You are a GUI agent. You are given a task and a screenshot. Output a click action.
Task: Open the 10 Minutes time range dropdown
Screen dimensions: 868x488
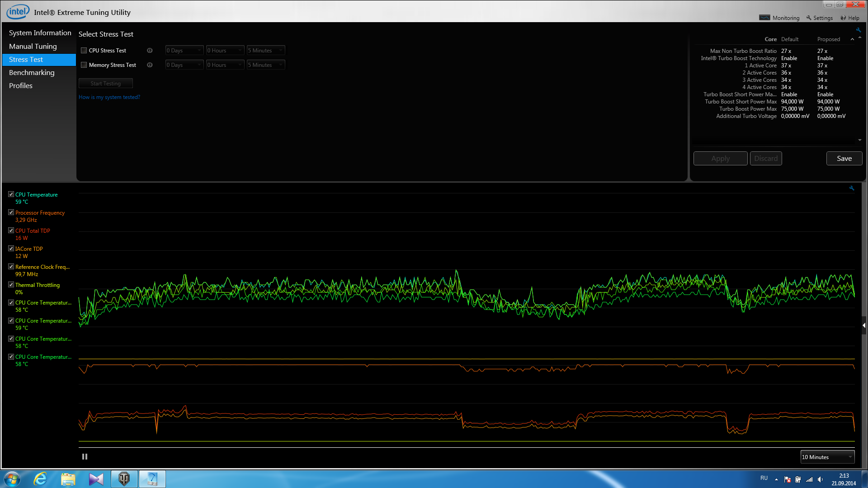click(x=827, y=457)
